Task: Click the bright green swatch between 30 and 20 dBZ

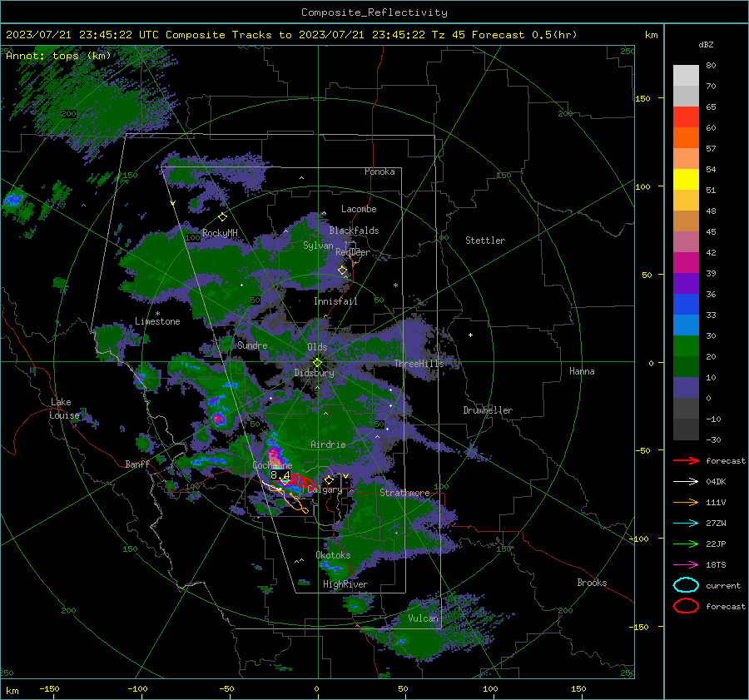Action: (x=686, y=346)
